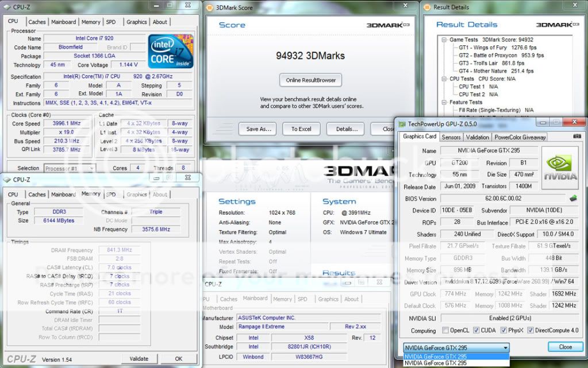Open Details... in 3DMark Score window

[347, 129]
